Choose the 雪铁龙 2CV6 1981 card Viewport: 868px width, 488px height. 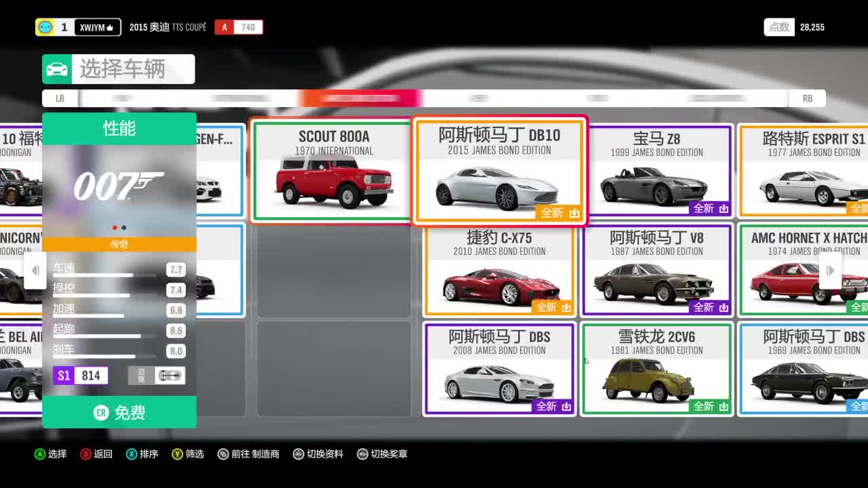click(656, 369)
